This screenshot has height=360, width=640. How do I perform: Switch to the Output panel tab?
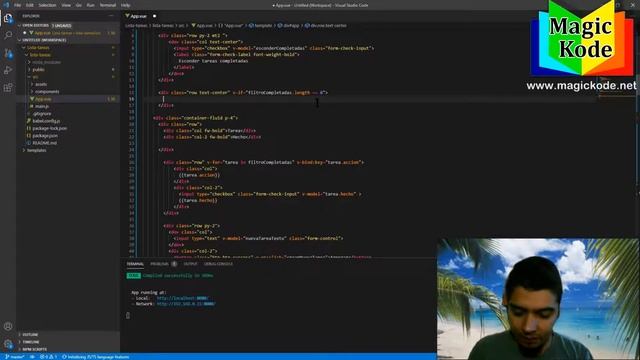(190, 264)
